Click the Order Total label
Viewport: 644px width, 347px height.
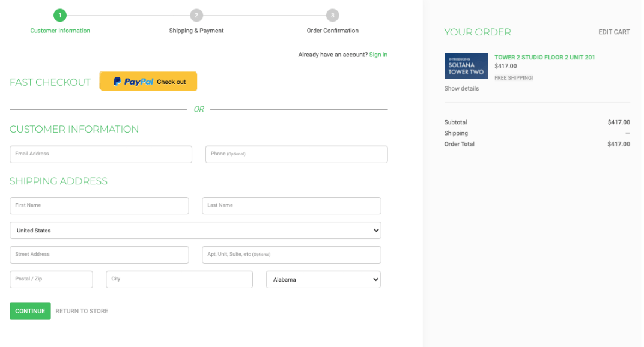pos(459,144)
